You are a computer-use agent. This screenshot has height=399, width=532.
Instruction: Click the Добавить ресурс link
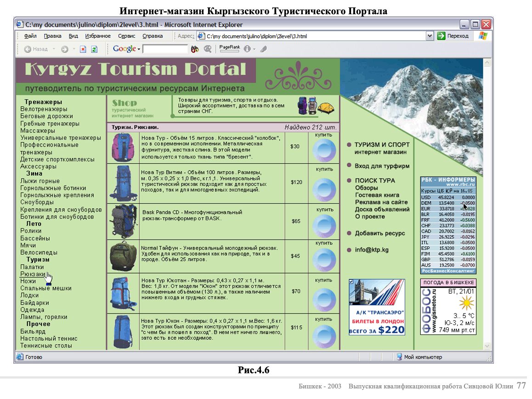[x=380, y=234]
